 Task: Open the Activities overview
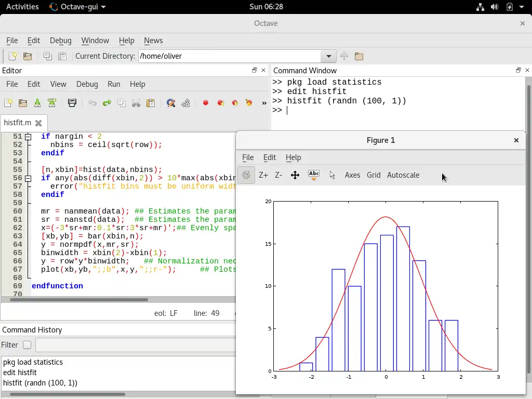(x=22, y=7)
